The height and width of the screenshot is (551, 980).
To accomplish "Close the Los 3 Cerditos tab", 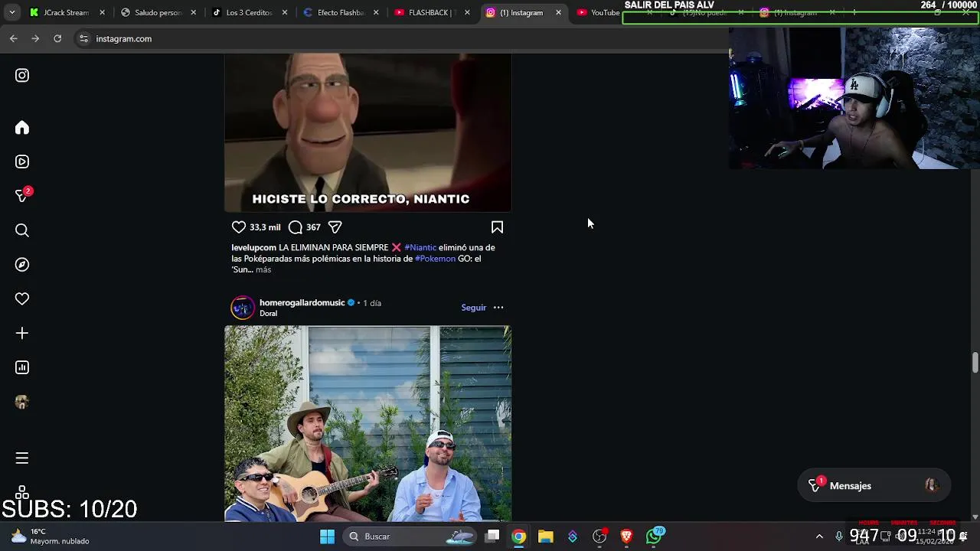I will click(x=285, y=12).
